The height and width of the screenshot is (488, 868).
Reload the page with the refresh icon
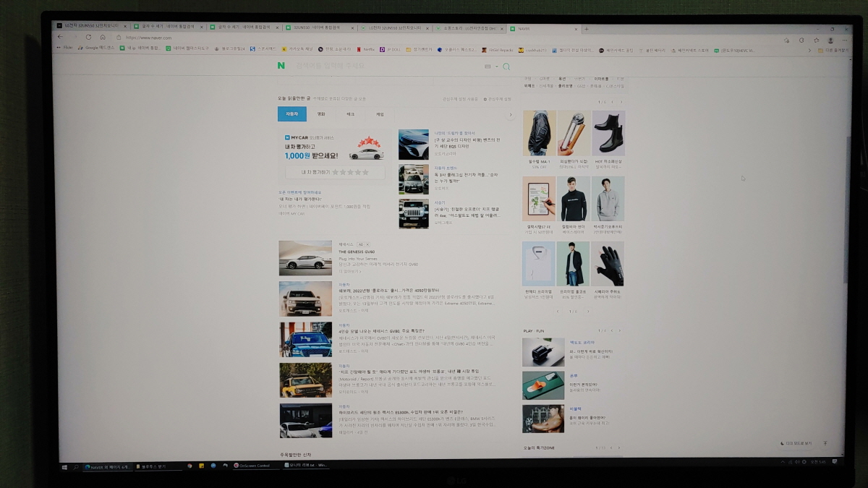(88, 37)
